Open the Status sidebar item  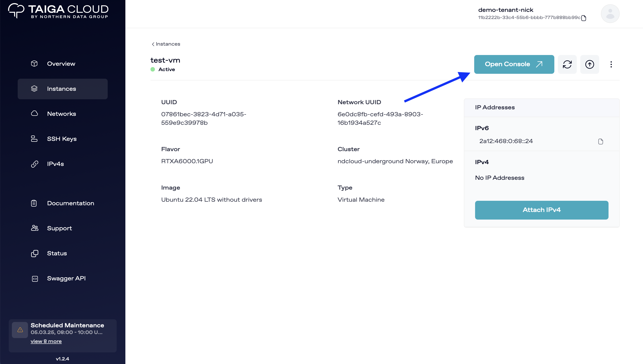(57, 253)
